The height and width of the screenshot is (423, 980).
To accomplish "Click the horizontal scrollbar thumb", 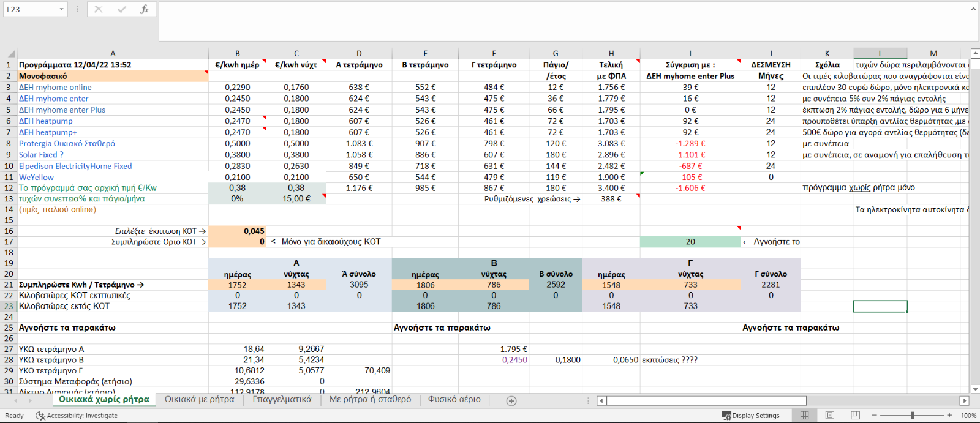I will (706, 400).
